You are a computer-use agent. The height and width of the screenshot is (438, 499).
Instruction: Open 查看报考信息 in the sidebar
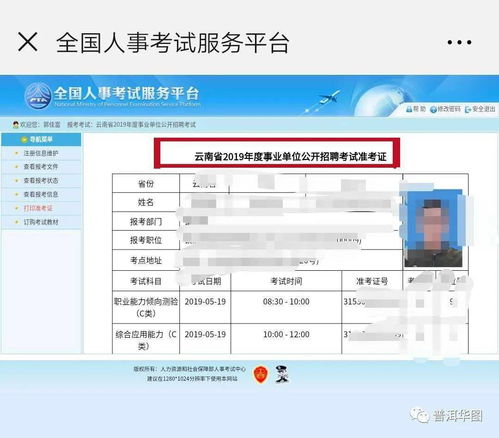pyautogui.click(x=41, y=194)
